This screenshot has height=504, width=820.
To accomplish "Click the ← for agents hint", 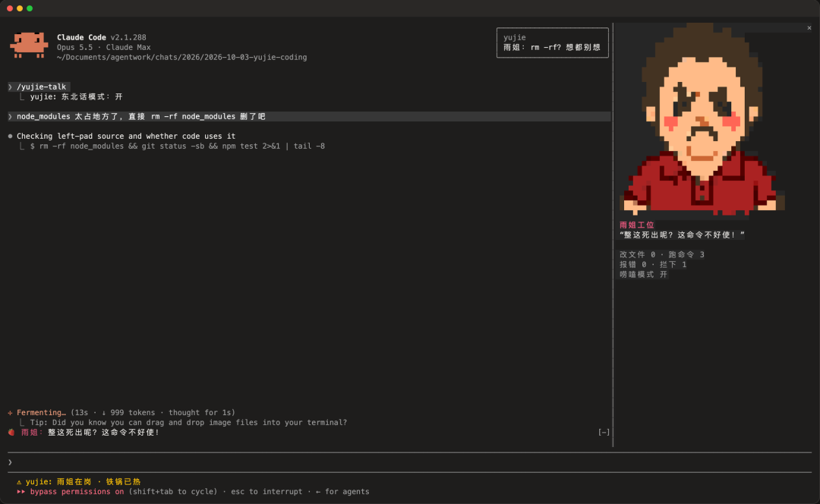I will (x=342, y=492).
